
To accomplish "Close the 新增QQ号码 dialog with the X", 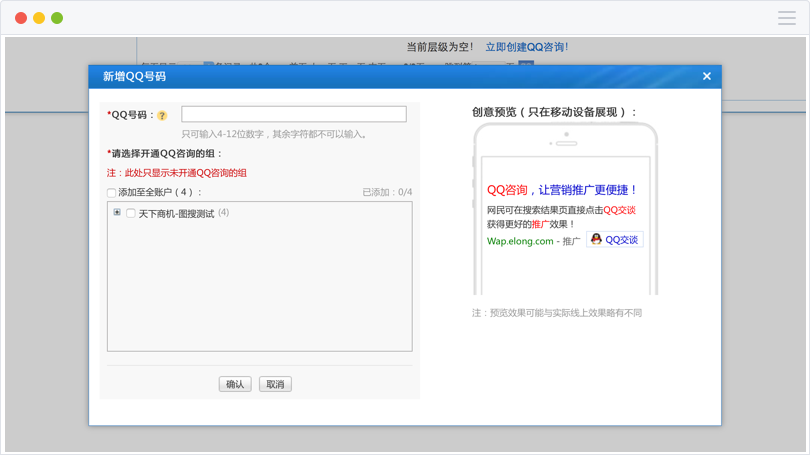I will click(707, 76).
